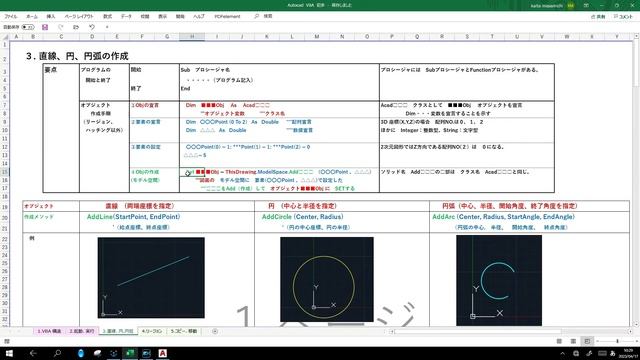Open the 表示 (View) ribbon tab
This screenshot has width=640, height=360.
(162, 16)
